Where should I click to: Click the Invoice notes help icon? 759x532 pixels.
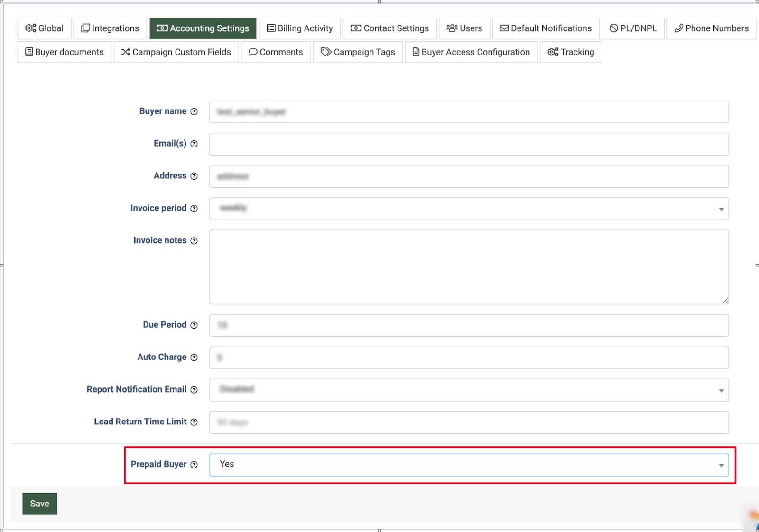click(194, 241)
